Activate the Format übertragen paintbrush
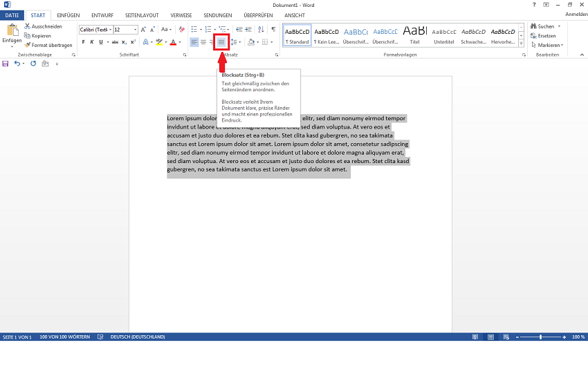This screenshot has height=367, width=588. point(48,45)
